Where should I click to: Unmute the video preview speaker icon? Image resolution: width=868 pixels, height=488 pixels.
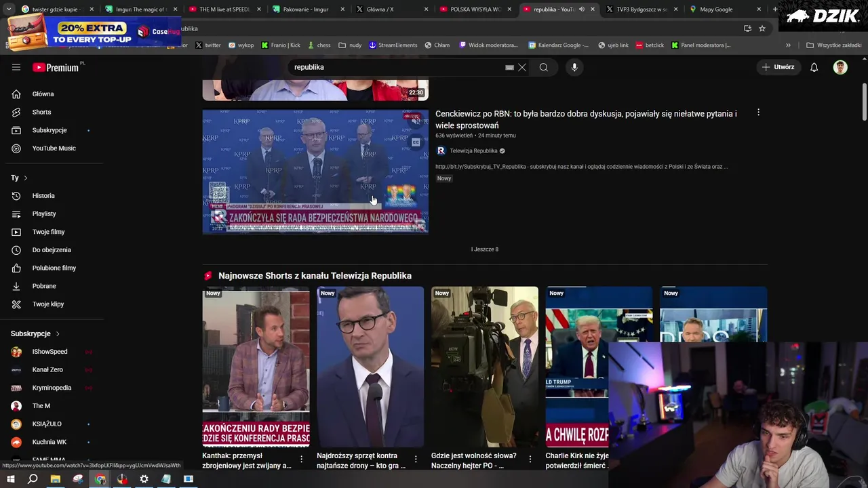[415, 120]
